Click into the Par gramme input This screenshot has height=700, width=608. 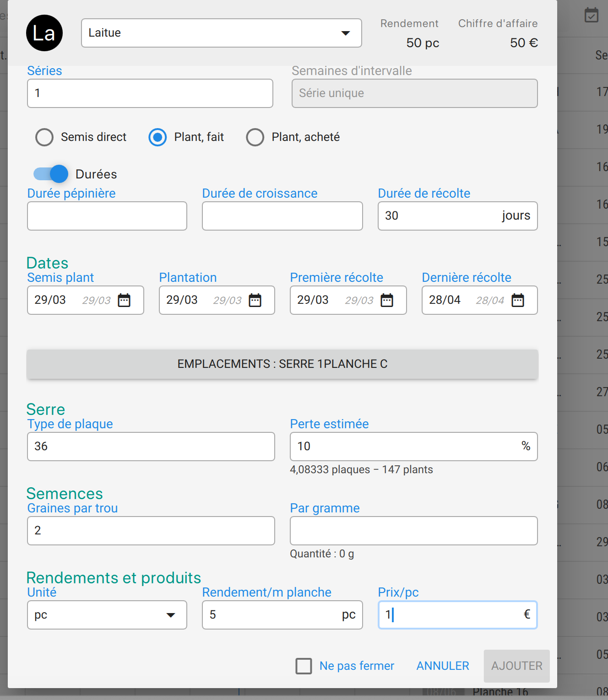(x=413, y=531)
